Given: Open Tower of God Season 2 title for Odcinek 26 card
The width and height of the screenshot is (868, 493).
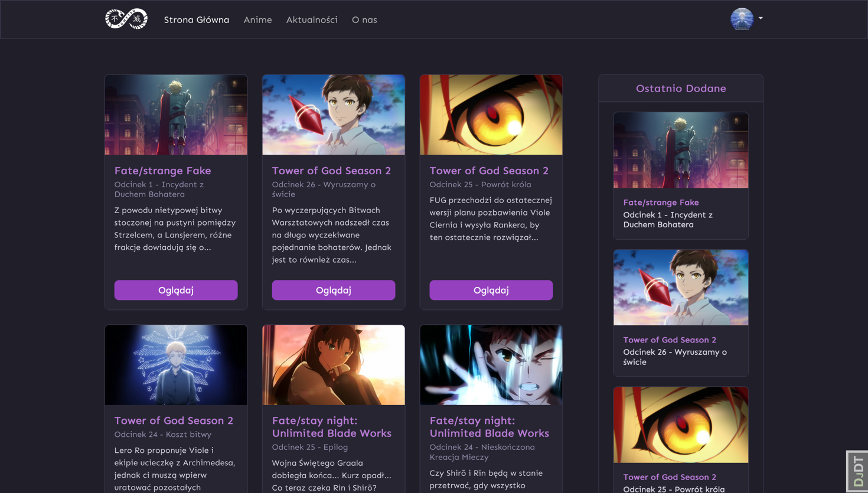Looking at the screenshot, I should [331, 171].
